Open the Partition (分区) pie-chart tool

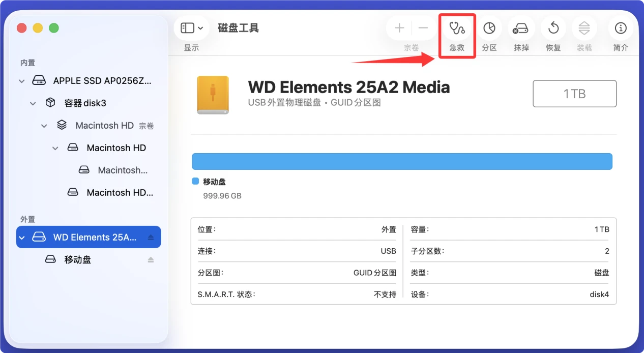point(489,28)
